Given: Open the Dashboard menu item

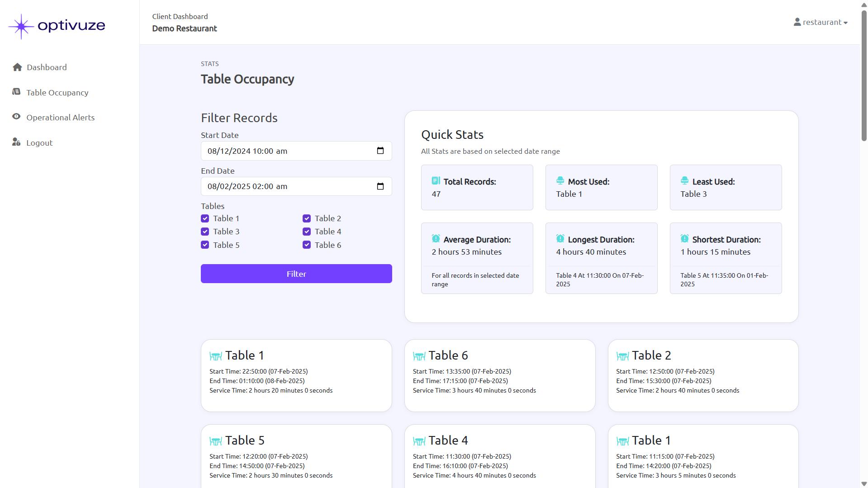Looking at the screenshot, I should tap(47, 67).
